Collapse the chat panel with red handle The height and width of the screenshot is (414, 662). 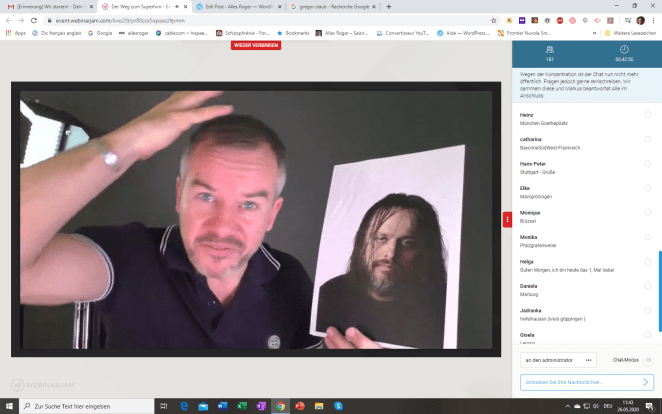coord(507,219)
